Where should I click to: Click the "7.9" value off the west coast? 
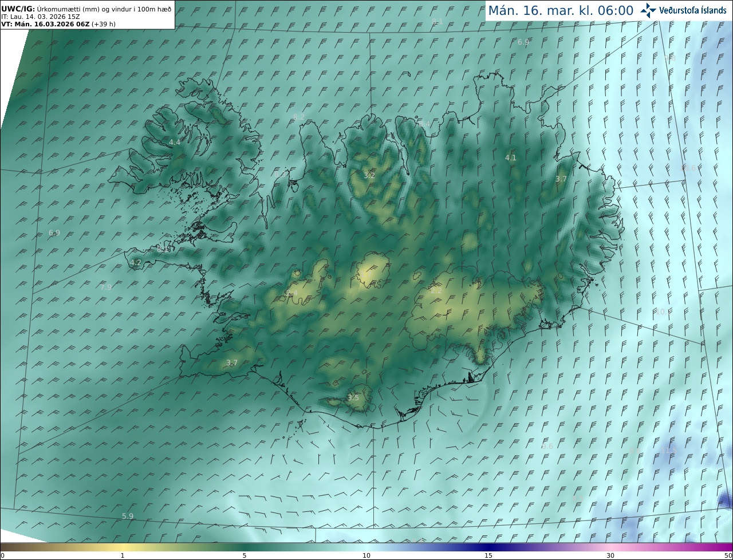tap(106, 287)
